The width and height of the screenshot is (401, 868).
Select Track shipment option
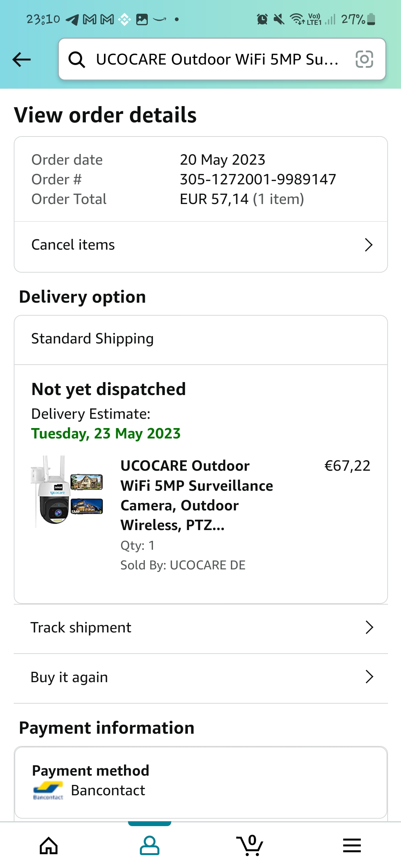point(81,628)
